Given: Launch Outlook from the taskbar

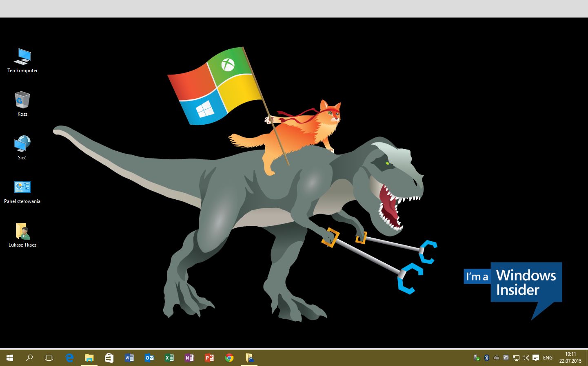Looking at the screenshot, I should point(149,358).
